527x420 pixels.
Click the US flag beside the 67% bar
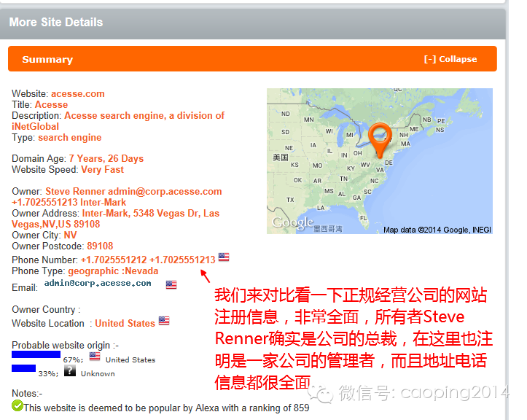[x=95, y=356]
